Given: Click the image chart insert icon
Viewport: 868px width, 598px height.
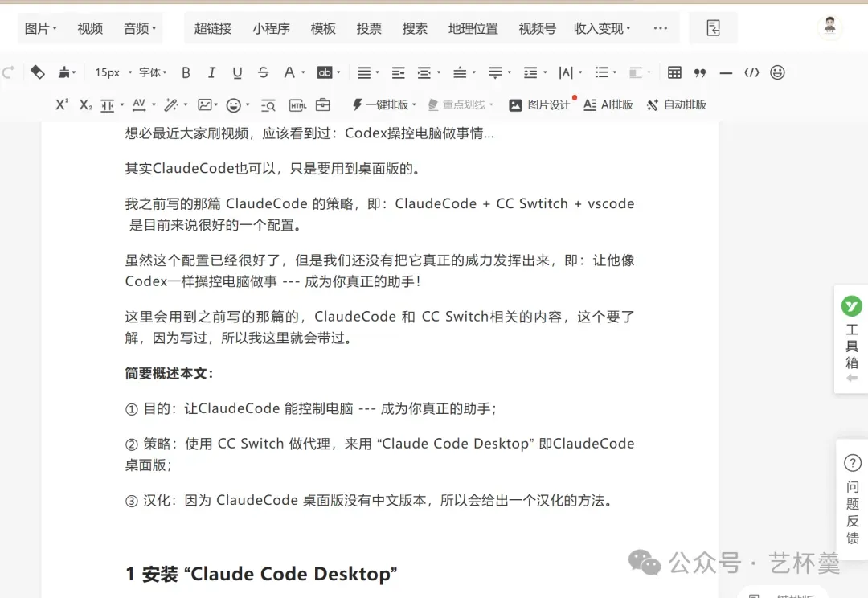Looking at the screenshot, I should pyautogui.click(x=205, y=104).
